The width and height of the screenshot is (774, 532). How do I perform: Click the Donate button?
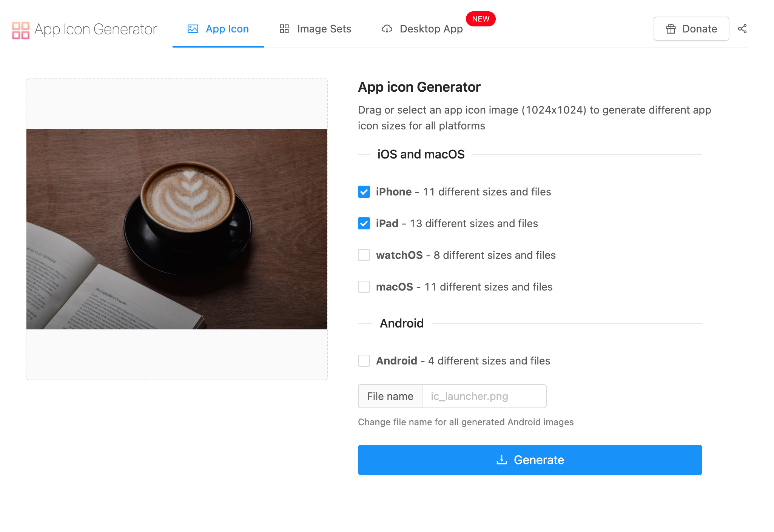pos(691,29)
